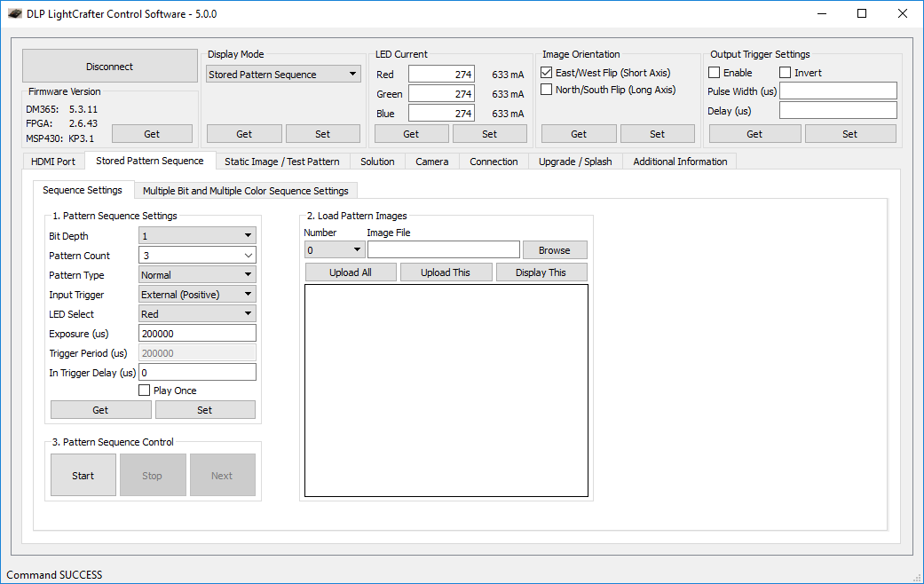
Task: Click Get in Display Mode group
Action: 244,134
